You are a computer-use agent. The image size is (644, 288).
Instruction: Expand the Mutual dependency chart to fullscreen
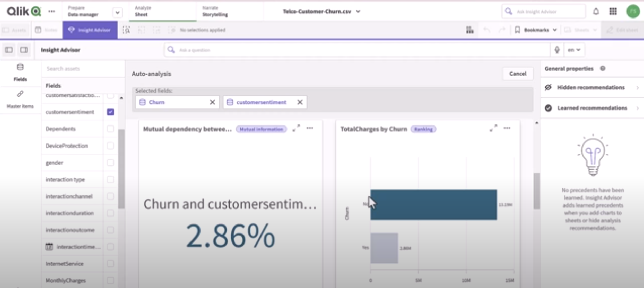(x=296, y=128)
